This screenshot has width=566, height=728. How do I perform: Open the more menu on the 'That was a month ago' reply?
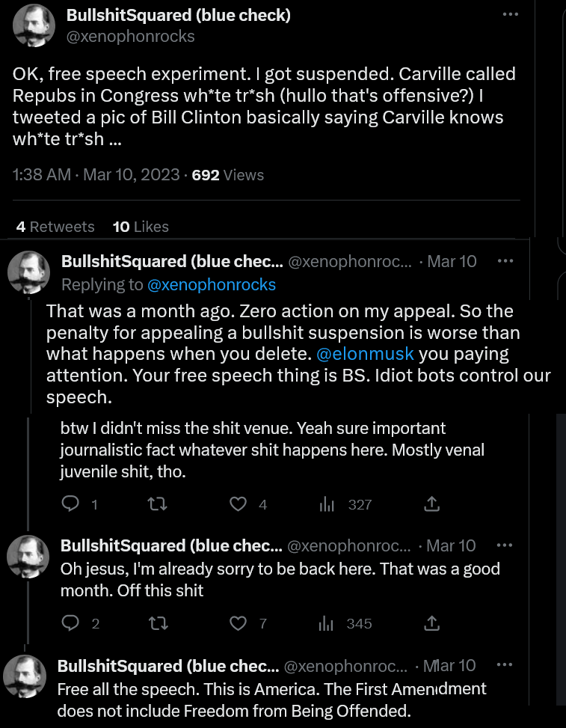click(x=505, y=261)
